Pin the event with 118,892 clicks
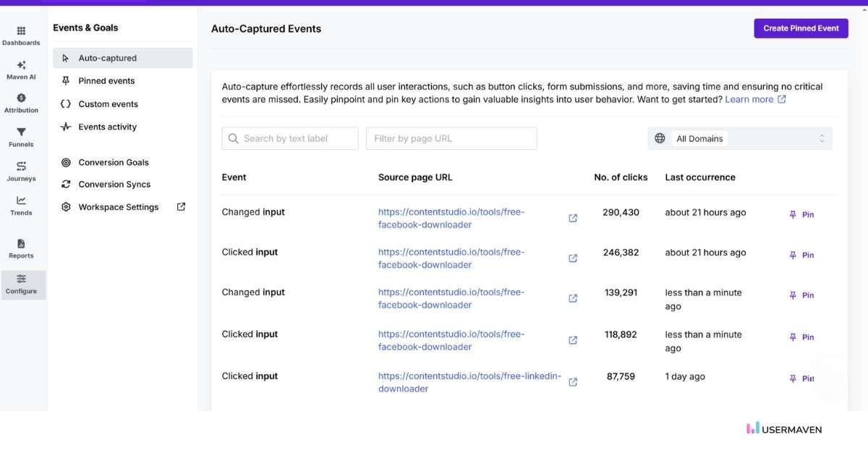This screenshot has height=456, width=868. pos(801,337)
